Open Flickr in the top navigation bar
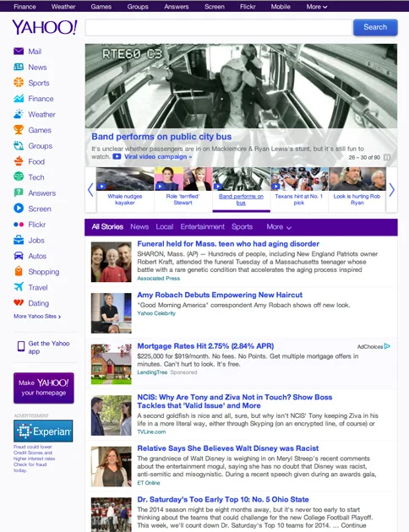 pos(248,7)
